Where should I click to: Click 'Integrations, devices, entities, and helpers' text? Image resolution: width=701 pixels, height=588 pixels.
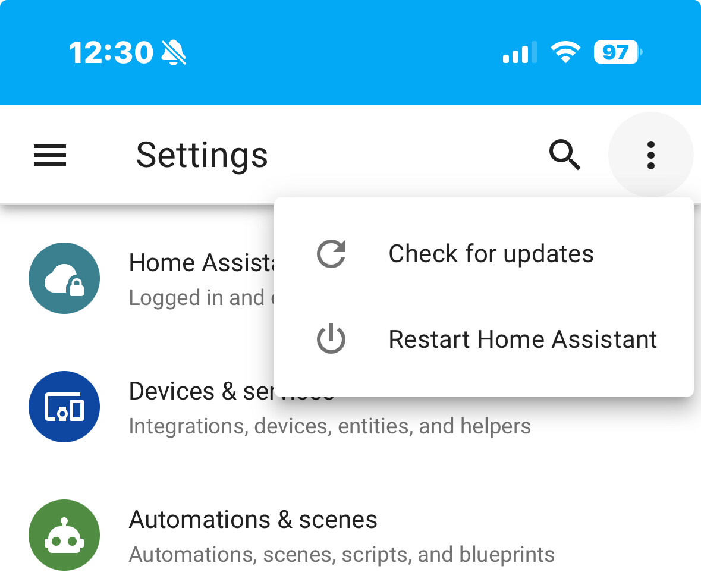(x=330, y=426)
